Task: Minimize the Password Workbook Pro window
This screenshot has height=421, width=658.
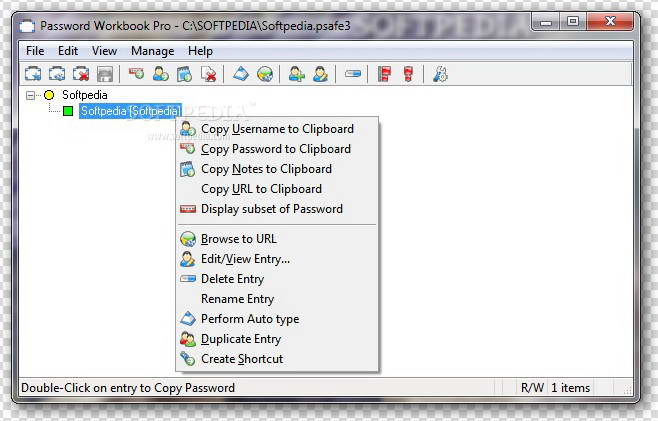Action: (546, 22)
